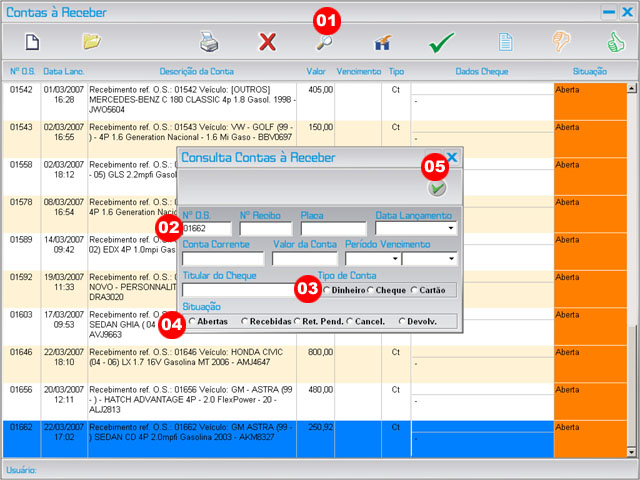Open the yellow folder icon
The image size is (640, 480).
(92, 43)
